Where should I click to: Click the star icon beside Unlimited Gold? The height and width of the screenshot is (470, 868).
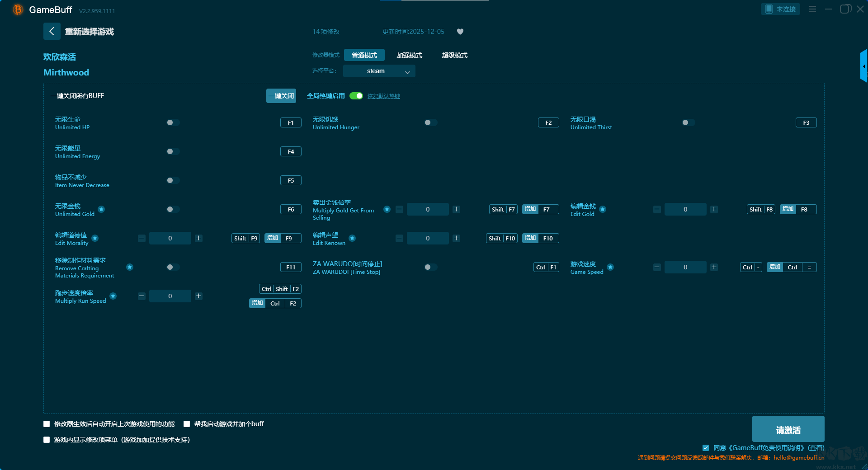101,209
